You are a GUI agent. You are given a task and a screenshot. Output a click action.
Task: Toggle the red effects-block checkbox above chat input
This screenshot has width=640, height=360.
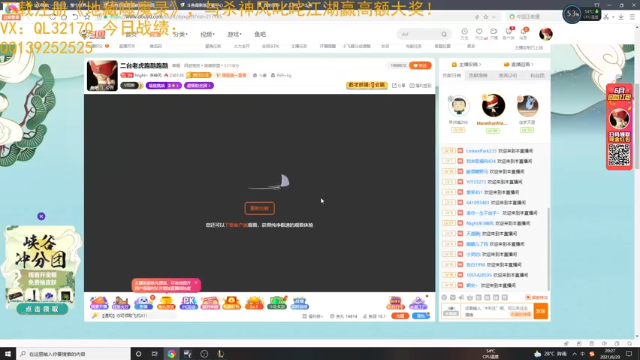coord(528,298)
